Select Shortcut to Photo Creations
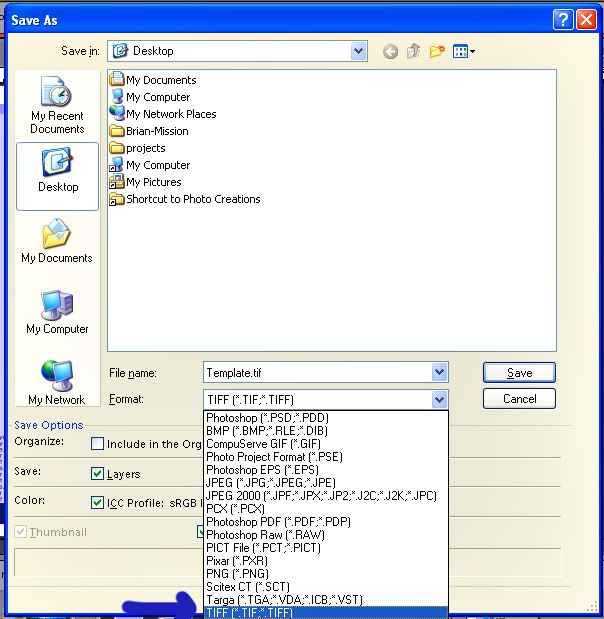Viewport: 604px width, 619px height. (x=185, y=199)
